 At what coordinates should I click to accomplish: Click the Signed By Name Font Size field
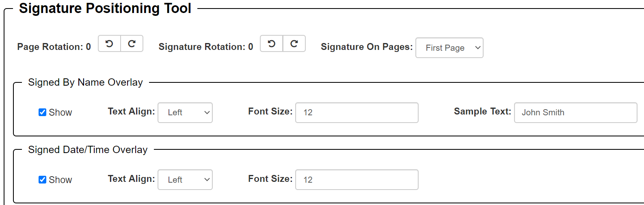tap(357, 112)
